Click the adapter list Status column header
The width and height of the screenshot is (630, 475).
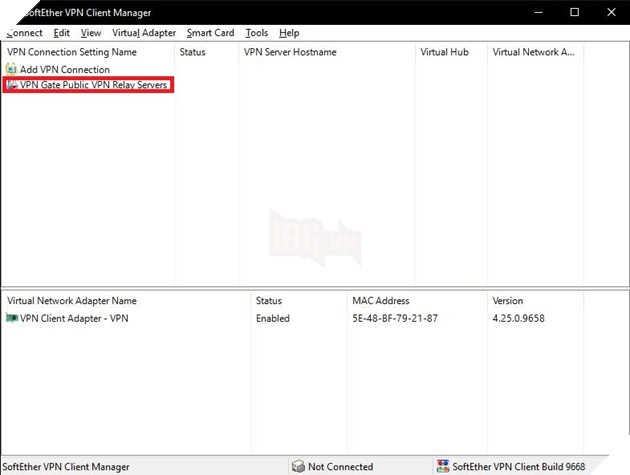coord(299,301)
